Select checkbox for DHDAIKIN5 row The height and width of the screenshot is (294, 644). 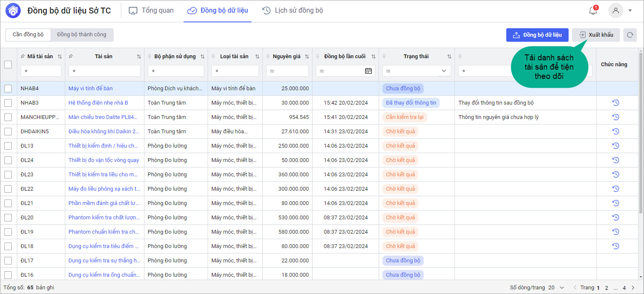tap(8, 132)
